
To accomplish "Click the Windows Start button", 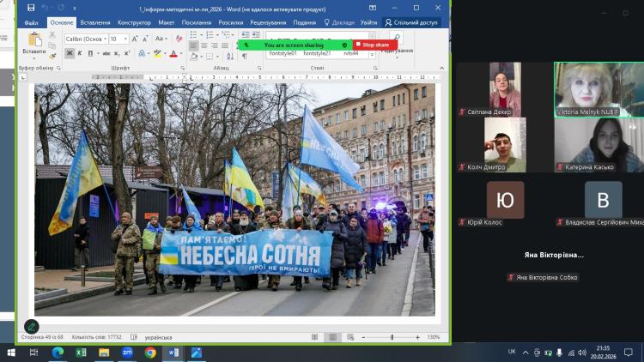I will (x=11, y=353).
